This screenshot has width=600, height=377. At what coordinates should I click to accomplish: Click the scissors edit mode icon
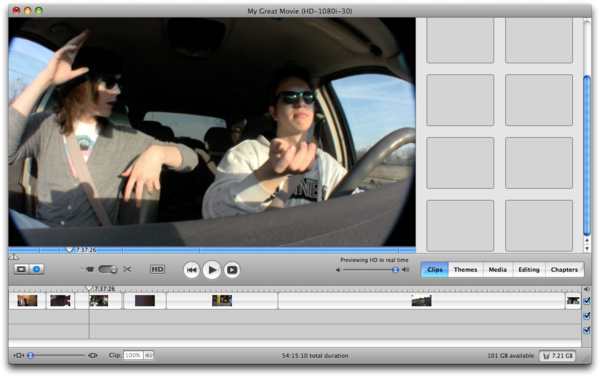(127, 269)
